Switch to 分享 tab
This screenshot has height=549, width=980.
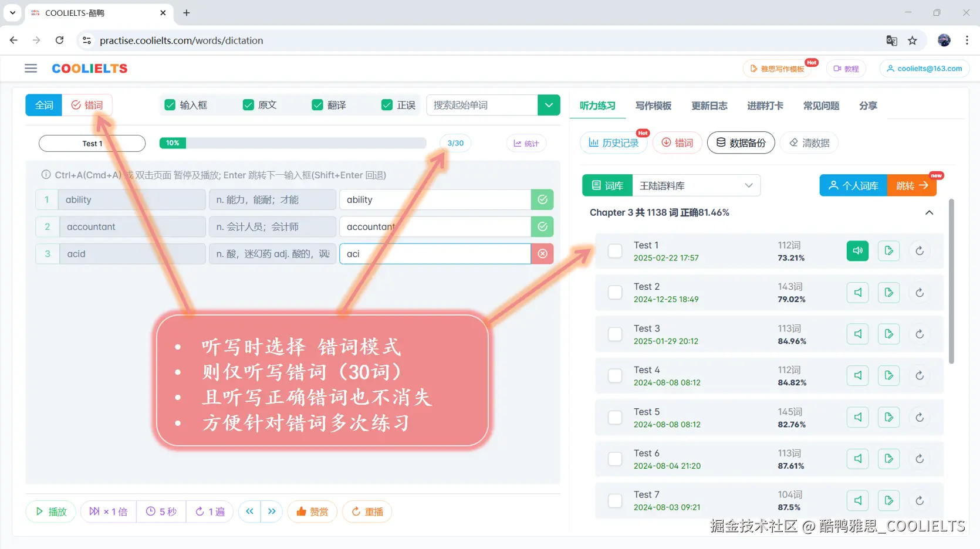point(868,106)
